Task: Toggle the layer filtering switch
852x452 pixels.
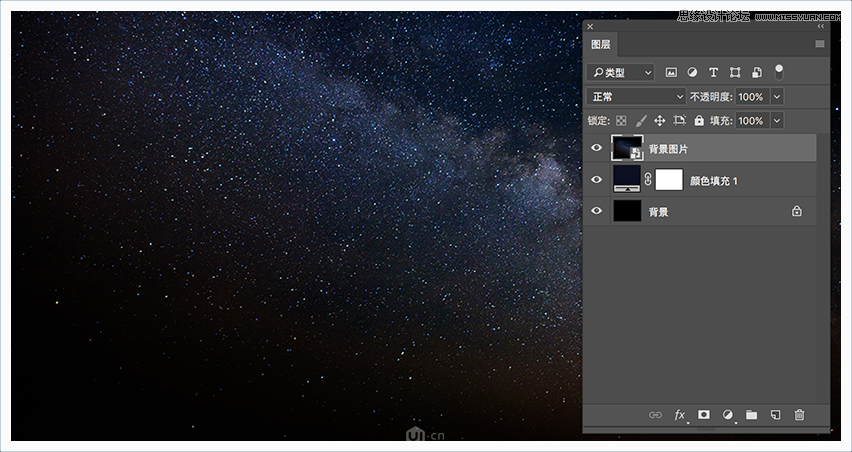Action: pyautogui.click(x=779, y=72)
